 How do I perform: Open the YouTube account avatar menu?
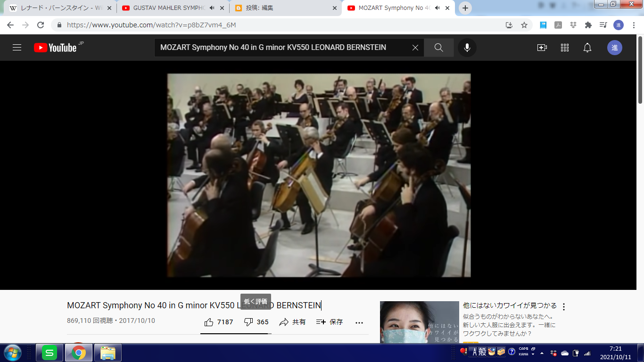615,48
